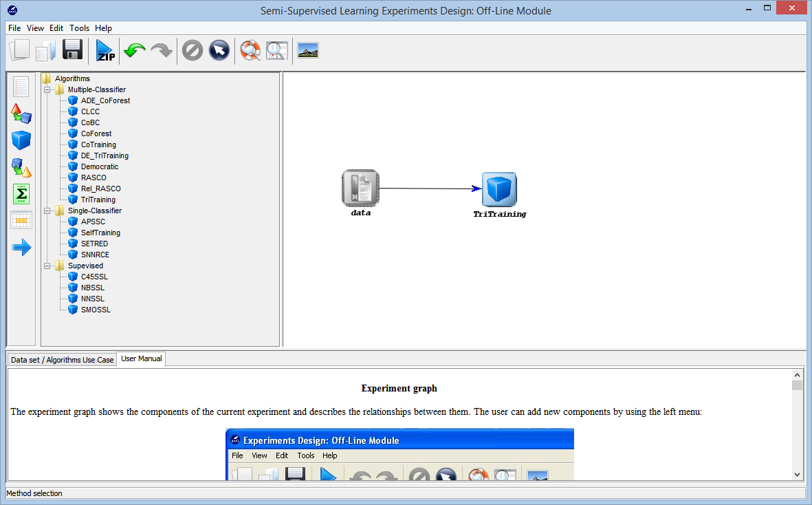The image size is (812, 505).
Task: Select SNNRCE algorithm in the tree
Action: [x=95, y=255]
